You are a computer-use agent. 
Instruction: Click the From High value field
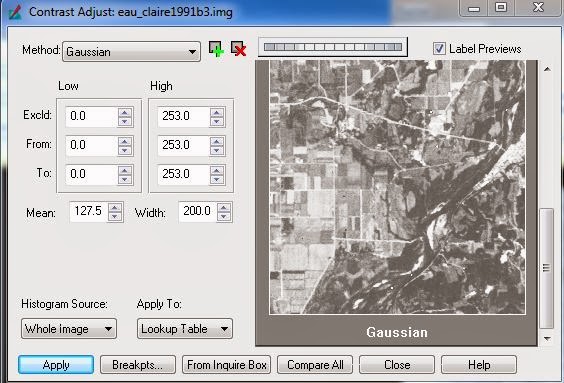183,145
